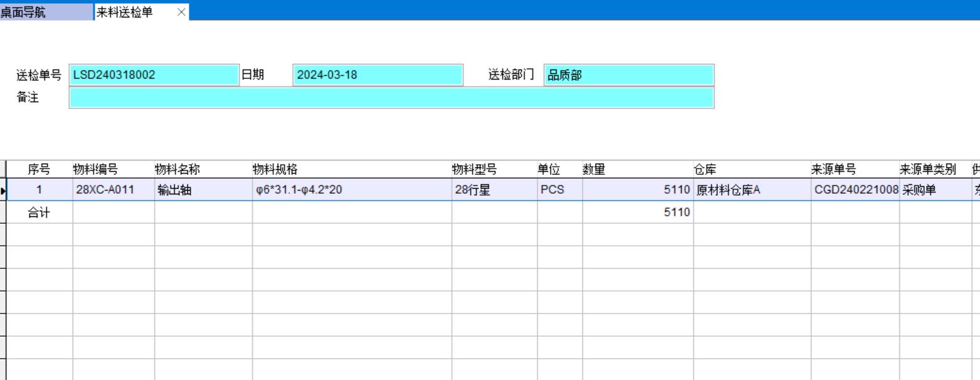This screenshot has height=380, width=980.
Task: Click the 送检单号 field LSD240318002
Action: pyautogui.click(x=154, y=75)
